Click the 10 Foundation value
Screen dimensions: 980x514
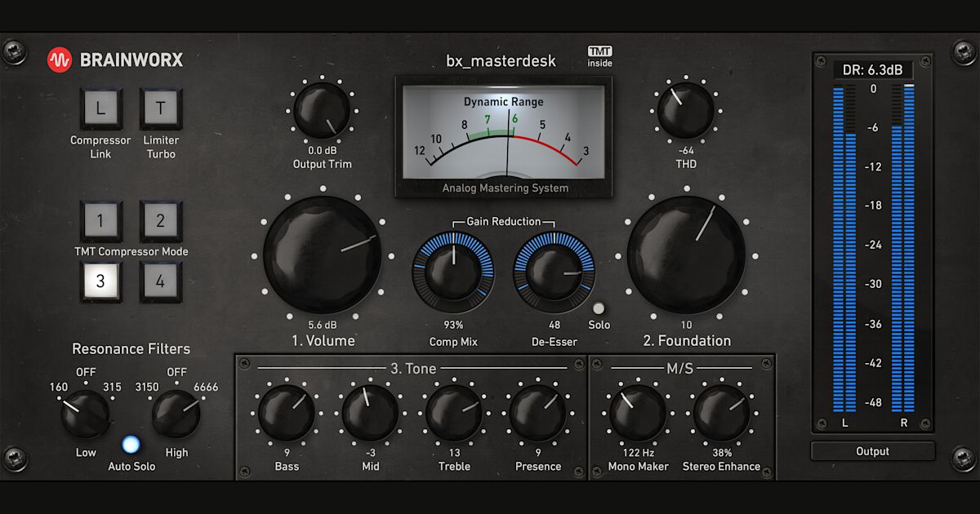coord(686,325)
